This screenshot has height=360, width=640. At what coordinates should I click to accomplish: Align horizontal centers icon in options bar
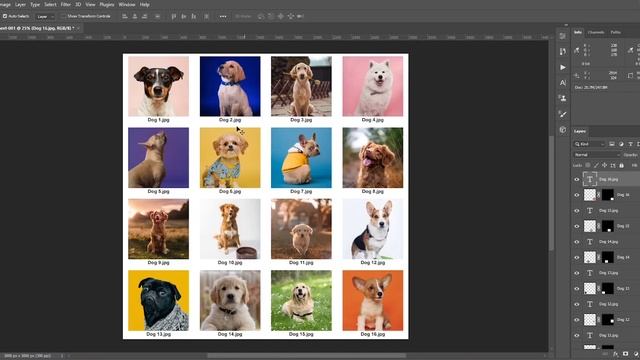(x=135, y=16)
